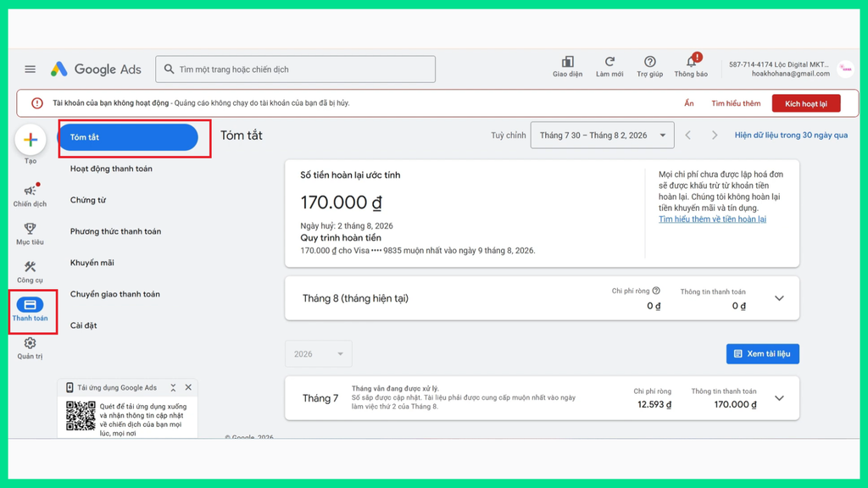Click the Xem tài liệu button
Screen dimensions: 868x488
click(762, 353)
